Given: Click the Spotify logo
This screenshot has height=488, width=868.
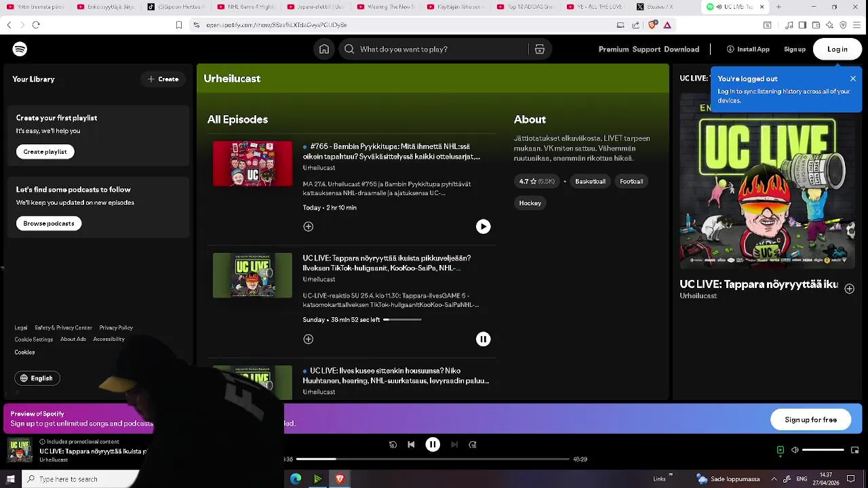Looking at the screenshot, I should pyautogui.click(x=20, y=49).
